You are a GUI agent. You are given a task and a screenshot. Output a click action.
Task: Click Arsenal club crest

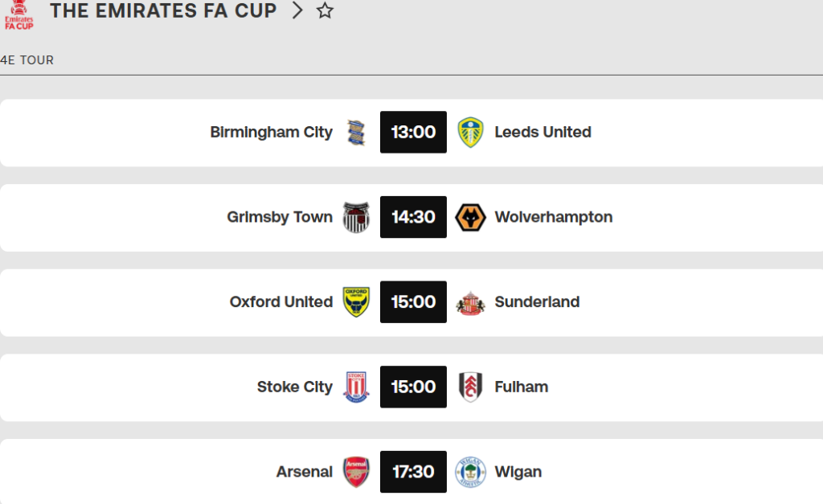356,472
